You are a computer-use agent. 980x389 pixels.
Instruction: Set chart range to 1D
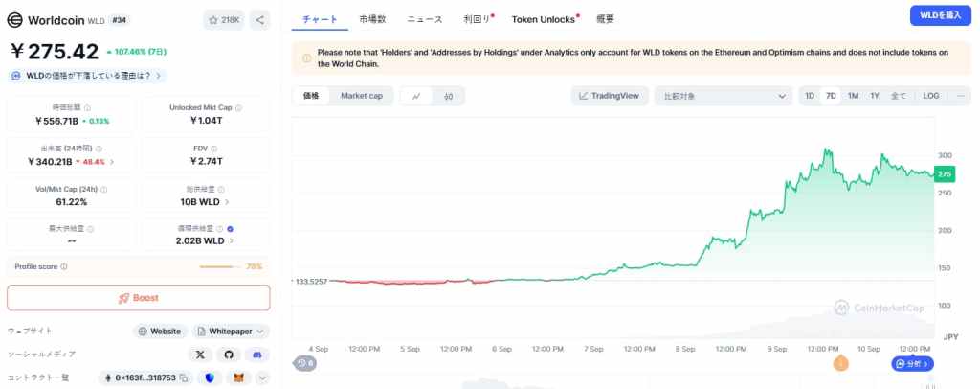(810, 96)
